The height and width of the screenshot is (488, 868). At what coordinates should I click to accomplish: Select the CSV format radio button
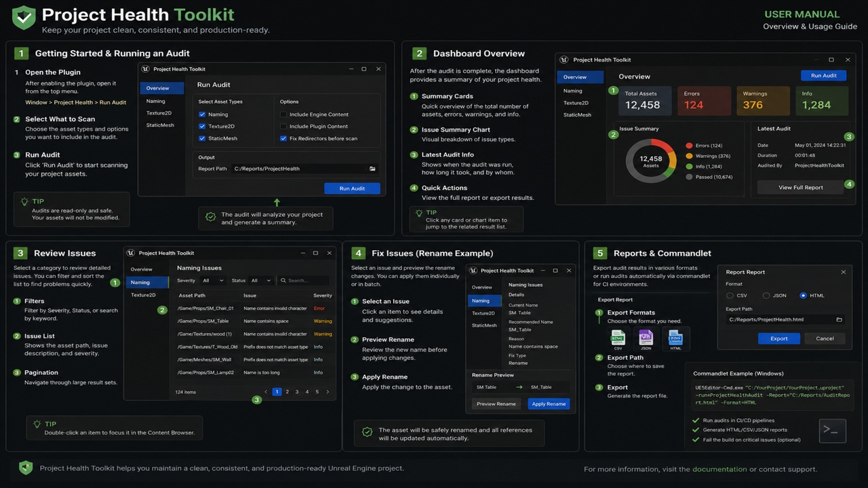tap(730, 296)
